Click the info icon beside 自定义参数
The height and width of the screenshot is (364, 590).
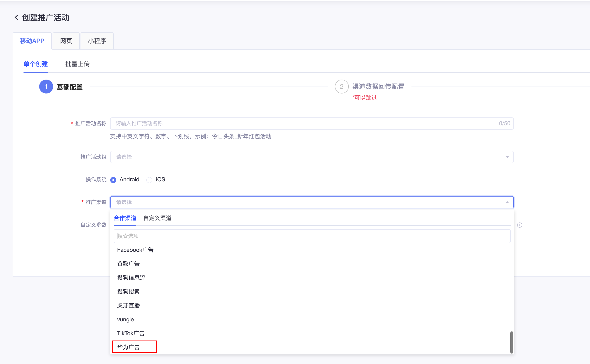click(x=520, y=225)
